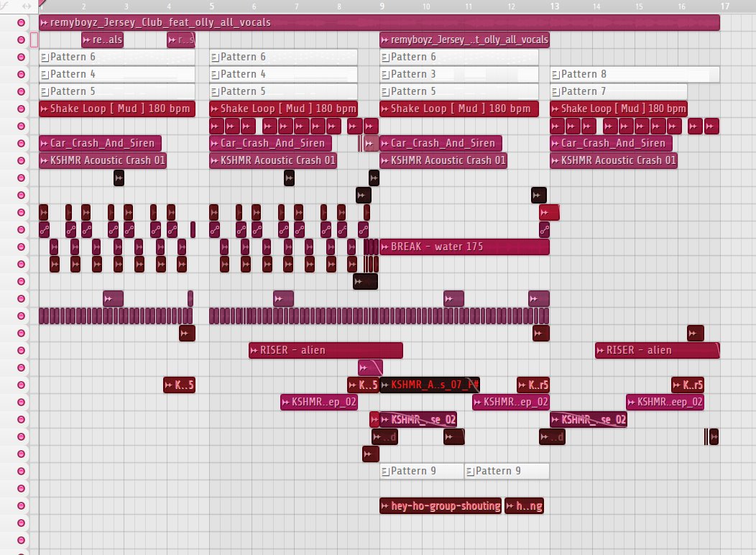Screen dimensions: 756x555
Task: Open the clip menu icon of Pattern 7
Action: click(556, 92)
